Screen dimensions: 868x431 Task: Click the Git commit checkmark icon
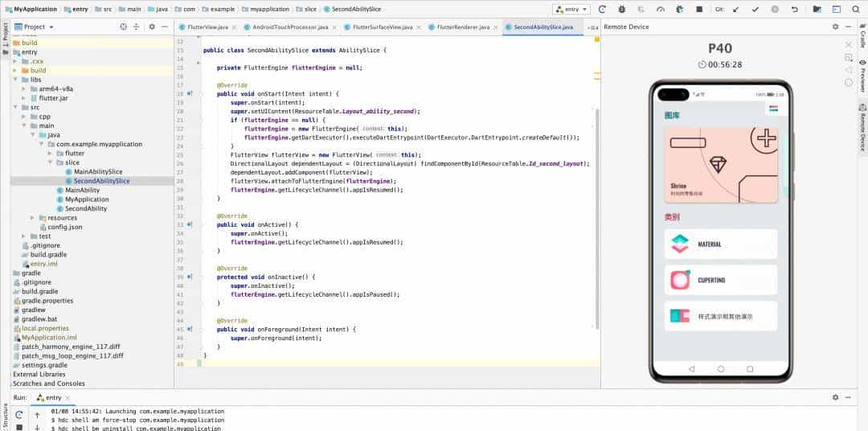[x=756, y=9]
